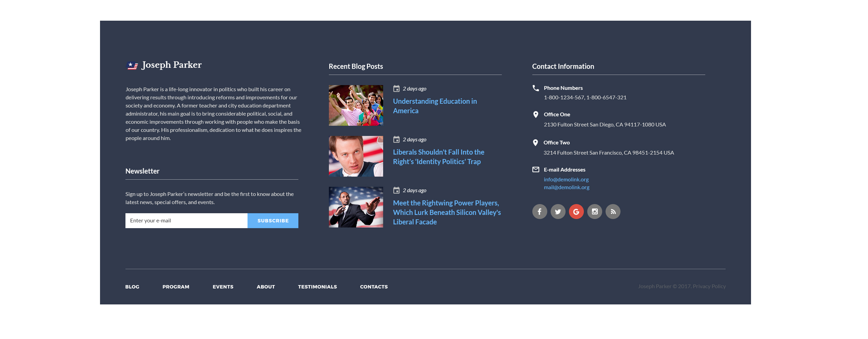Click the Subscribe button

(x=273, y=221)
